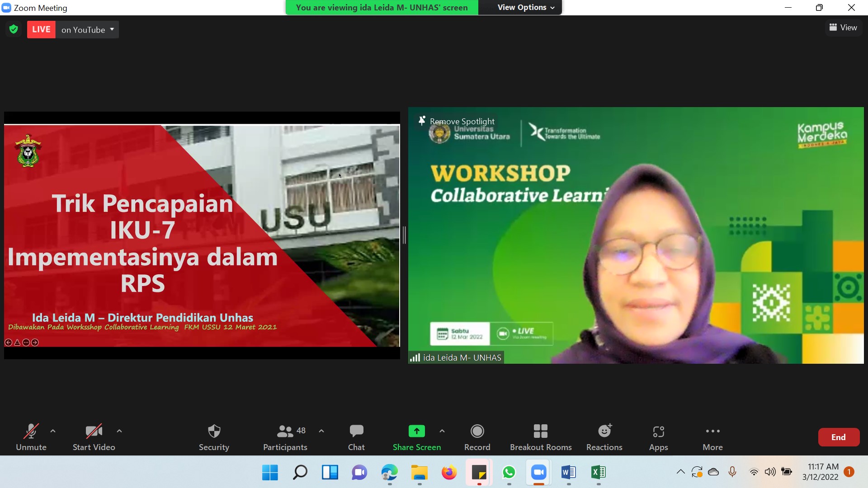Click OneDrive cloud tray icon
The width and height of the screenshot is (868, 488).
tap(713, 472)
